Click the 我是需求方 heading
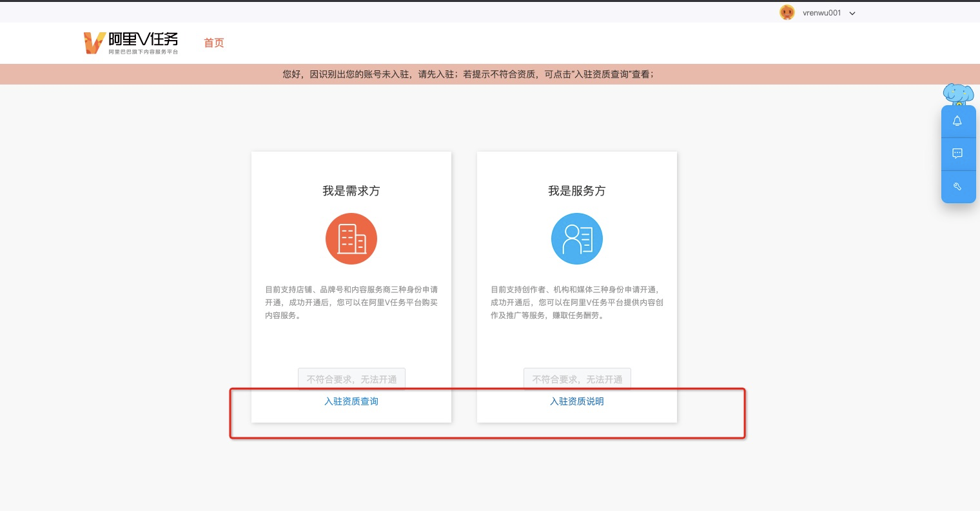 (x=351, y=191)
